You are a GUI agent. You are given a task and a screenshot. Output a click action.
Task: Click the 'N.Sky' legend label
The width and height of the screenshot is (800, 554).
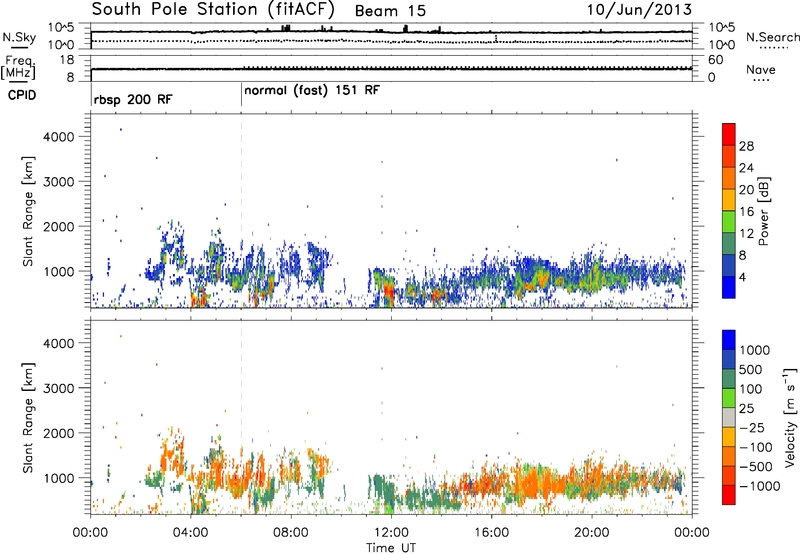coord(19,37)
